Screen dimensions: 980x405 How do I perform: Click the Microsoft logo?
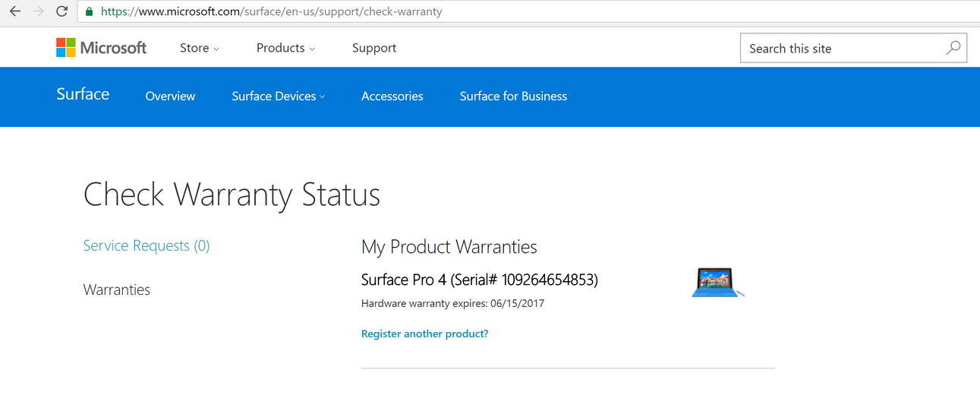click(101, 48)
